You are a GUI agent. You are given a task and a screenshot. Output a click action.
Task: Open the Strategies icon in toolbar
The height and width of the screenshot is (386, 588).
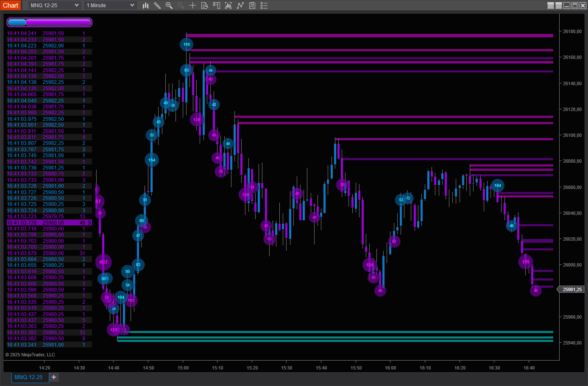pyautogui.click(x=240, y=6)
